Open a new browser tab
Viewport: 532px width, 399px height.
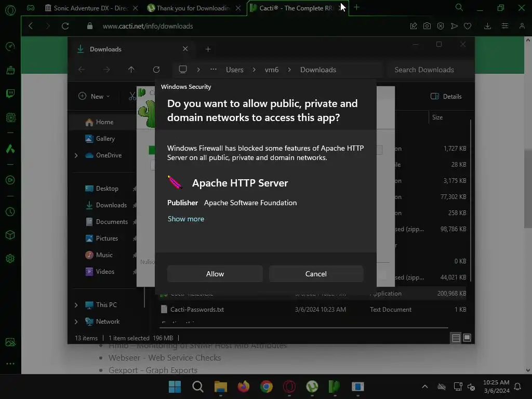[356, 7]
